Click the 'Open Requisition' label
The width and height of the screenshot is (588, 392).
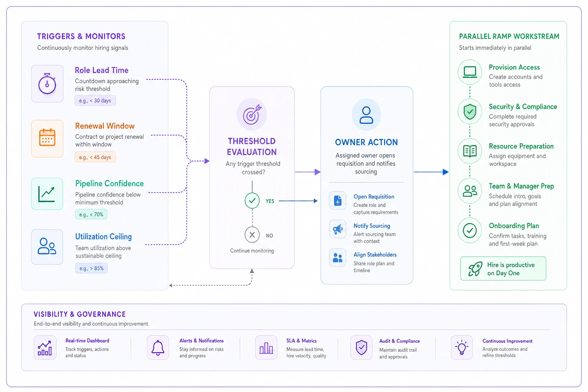click(374, 197)
